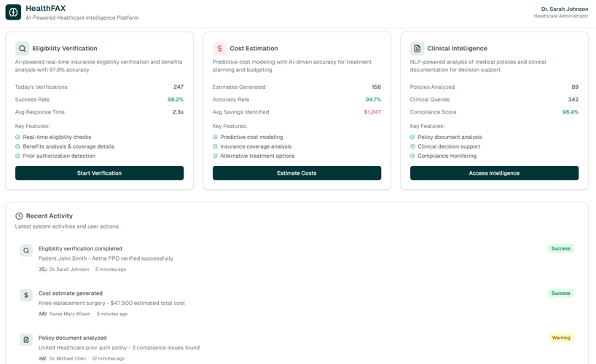Click the search icon beside eligibility verification activity

[x=26, y=250]
